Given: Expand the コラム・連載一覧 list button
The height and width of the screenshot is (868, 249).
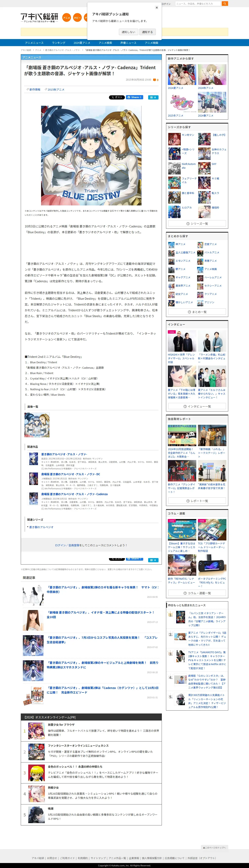Looking at the screenshot, I should tap(197, 593).
